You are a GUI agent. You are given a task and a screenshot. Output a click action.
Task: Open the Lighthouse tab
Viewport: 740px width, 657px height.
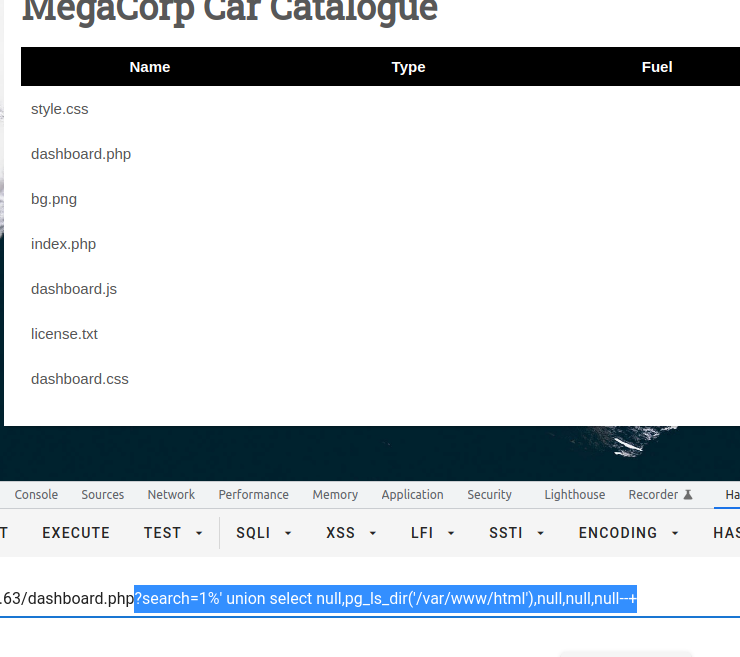pos(574,495)
